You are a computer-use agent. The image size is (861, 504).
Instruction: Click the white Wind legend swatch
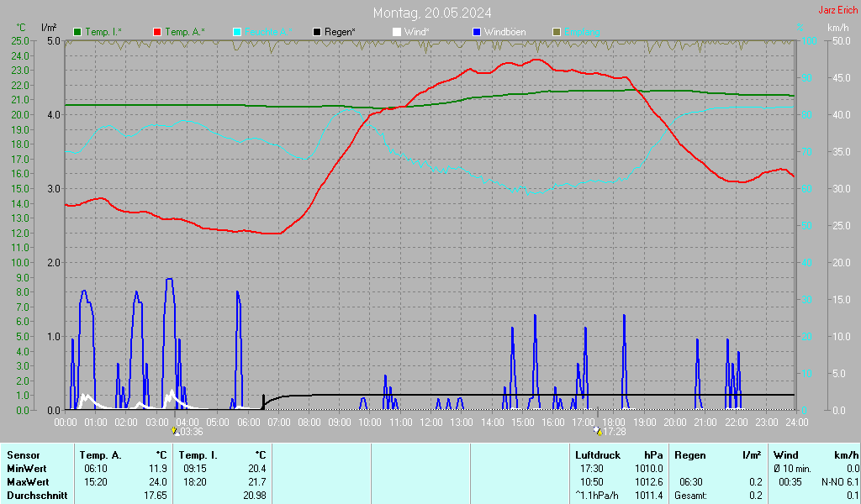click(x=397, y=33)
